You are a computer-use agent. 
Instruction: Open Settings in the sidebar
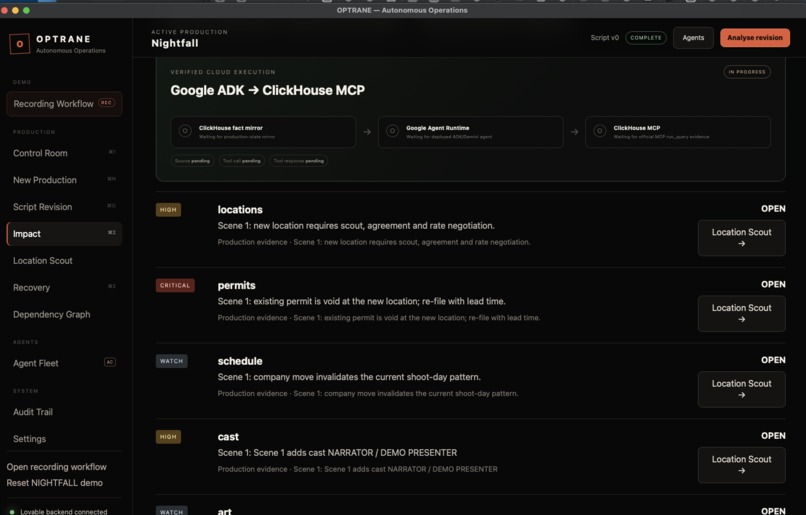point(64,438)
